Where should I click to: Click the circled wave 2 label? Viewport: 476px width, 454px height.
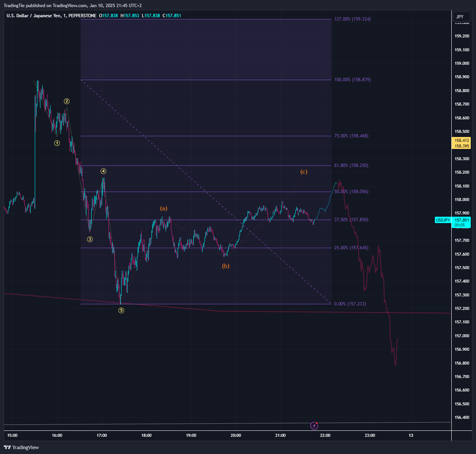[x=67, y=101]
